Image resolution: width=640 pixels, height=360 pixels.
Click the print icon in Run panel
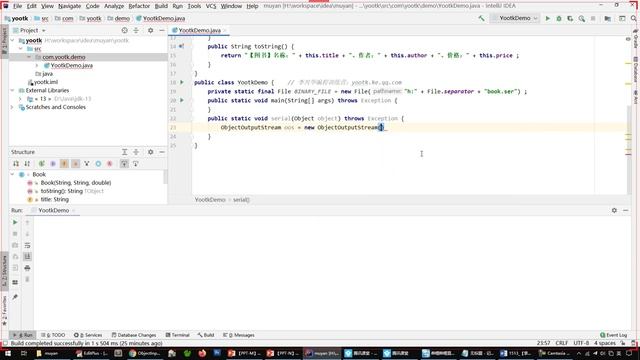pos(27,268)
